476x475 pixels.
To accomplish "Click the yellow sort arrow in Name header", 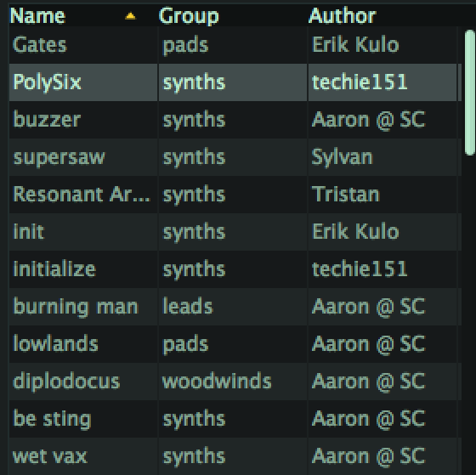I will 130,16.
